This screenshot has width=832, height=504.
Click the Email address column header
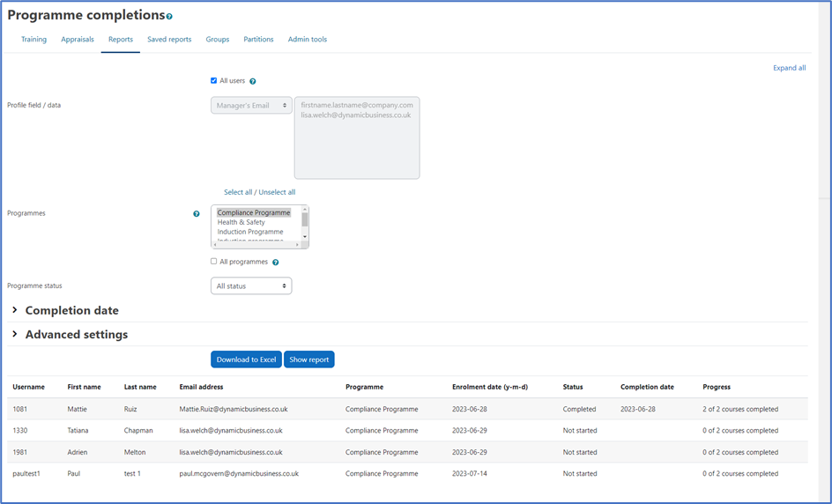click(x=201, y=388)
